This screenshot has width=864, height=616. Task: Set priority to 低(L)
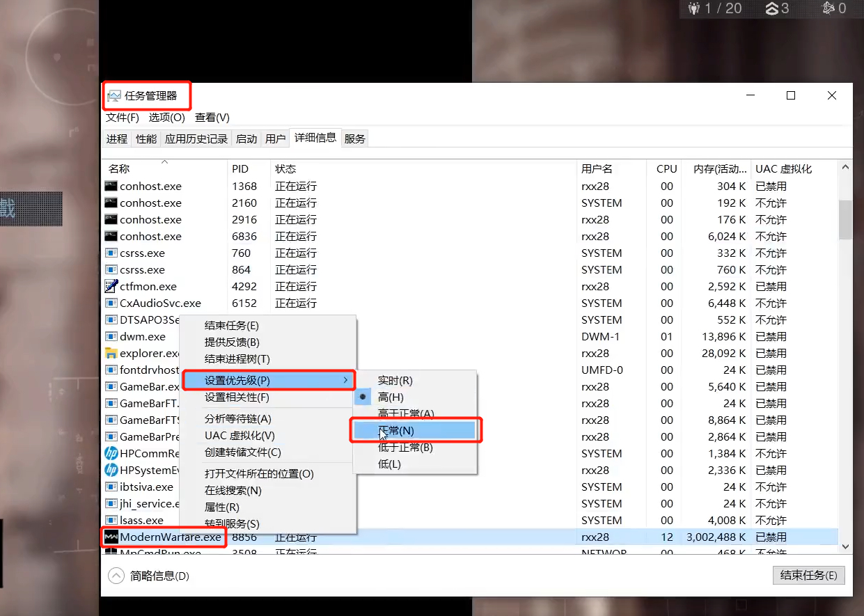(x=389, y=464)
